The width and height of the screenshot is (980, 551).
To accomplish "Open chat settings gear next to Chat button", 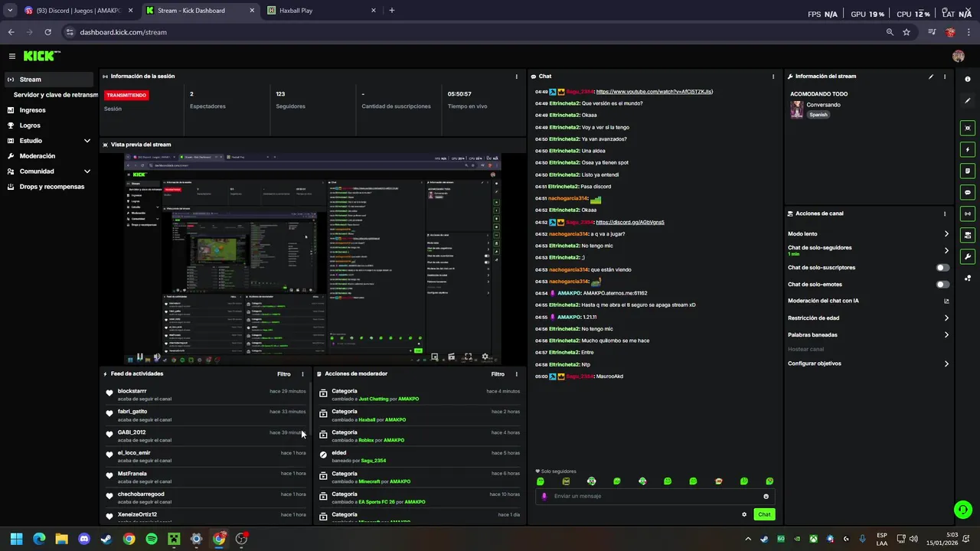I will click(x=744, y=514).
